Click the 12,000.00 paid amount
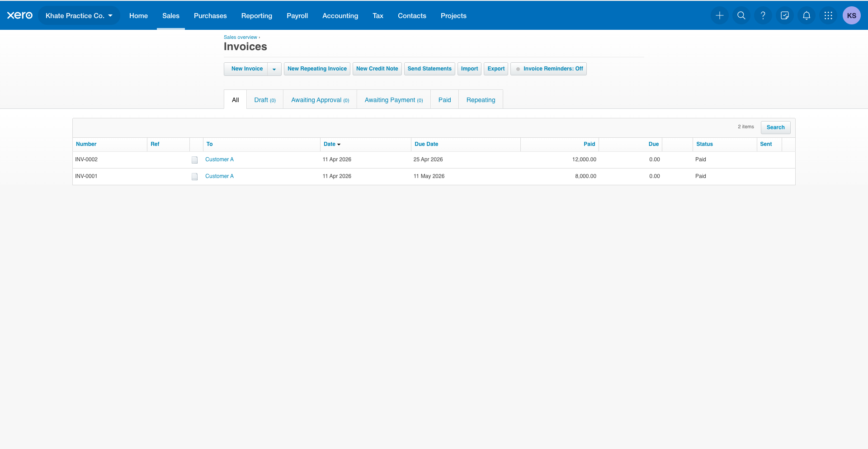The height and width of the screenshot is (449, 868). click(584, 159)
